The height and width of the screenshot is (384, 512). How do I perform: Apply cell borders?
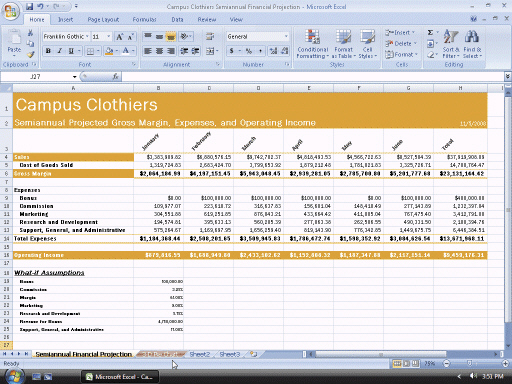click(90, 51)
